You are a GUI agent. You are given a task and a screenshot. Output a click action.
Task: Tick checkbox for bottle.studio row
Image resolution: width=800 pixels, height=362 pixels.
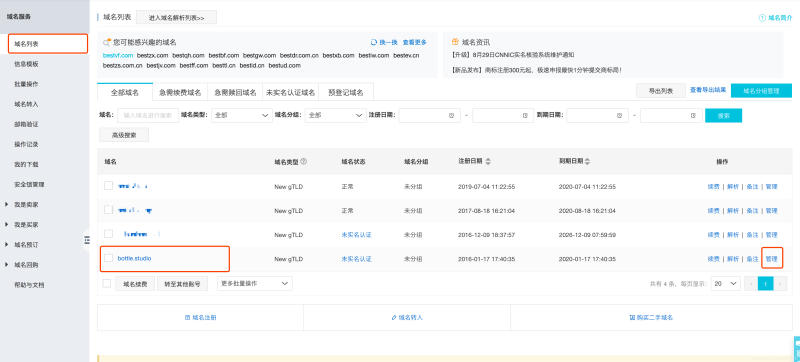[x=108, y=258]
